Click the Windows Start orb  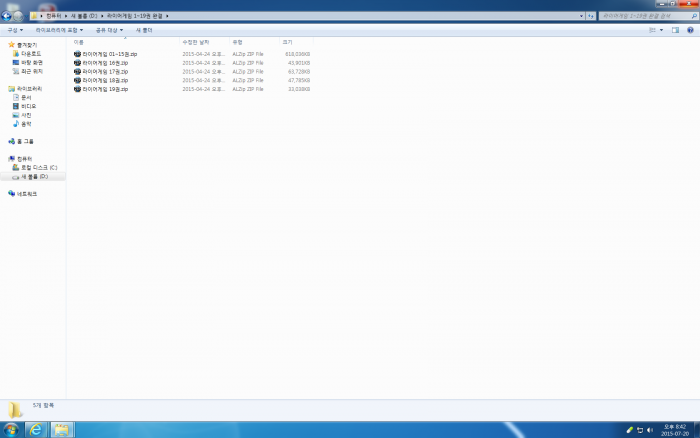10,429
